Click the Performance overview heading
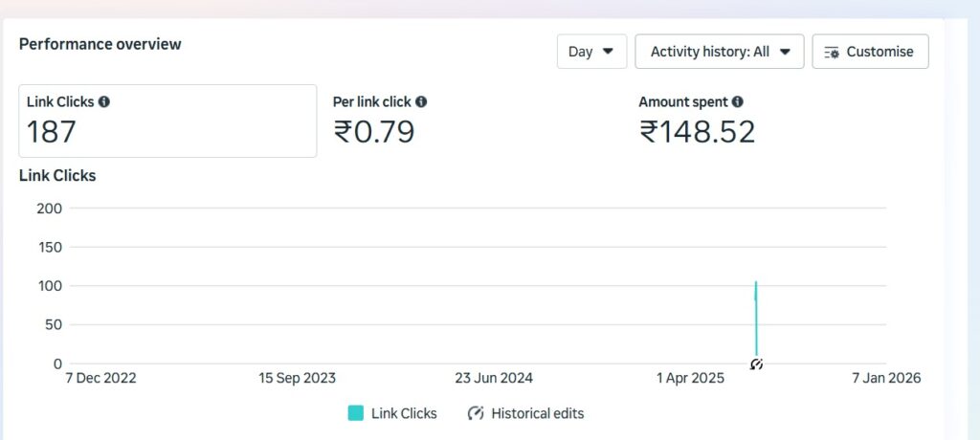This screenshot has height=440, width=980. [100, 44]
